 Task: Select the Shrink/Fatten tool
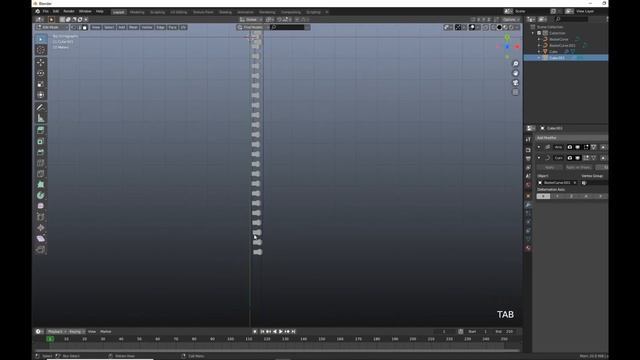(x=41, y=228)
